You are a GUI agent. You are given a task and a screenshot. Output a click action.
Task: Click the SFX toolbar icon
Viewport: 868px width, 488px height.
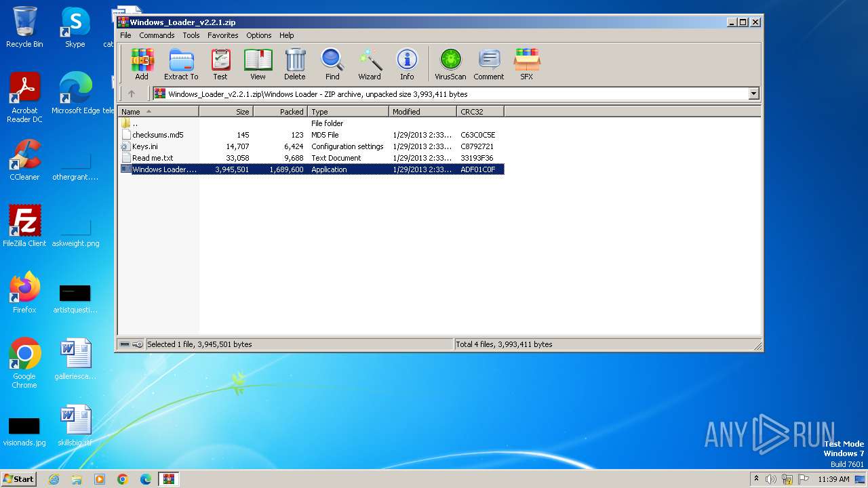tap(527, 64)
